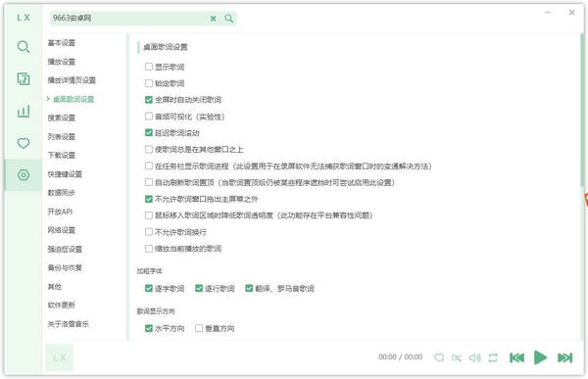Close the LX Music window
Image resolution: width=588 pixels, height=379 pixels.
571,13
